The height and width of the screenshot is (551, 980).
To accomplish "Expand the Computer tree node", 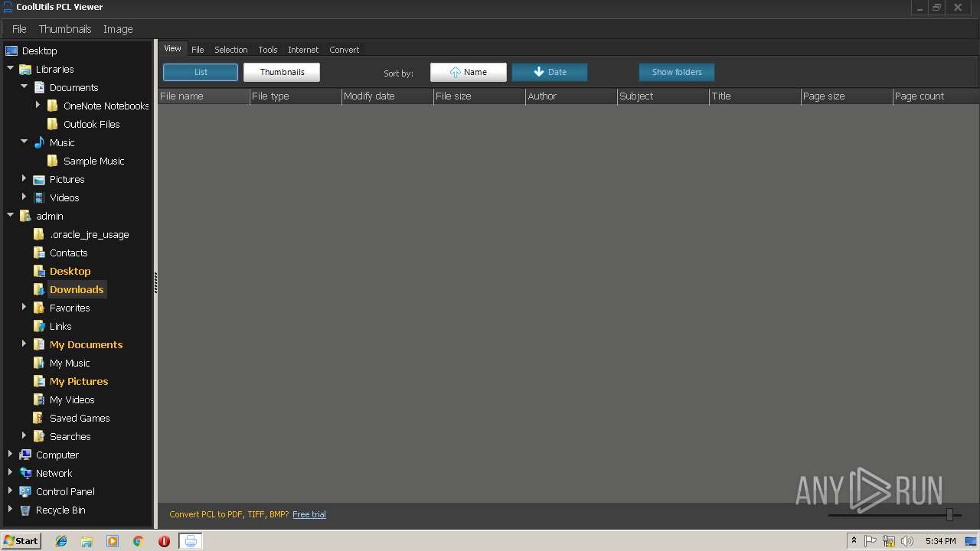I will click(x=10, y=455).
